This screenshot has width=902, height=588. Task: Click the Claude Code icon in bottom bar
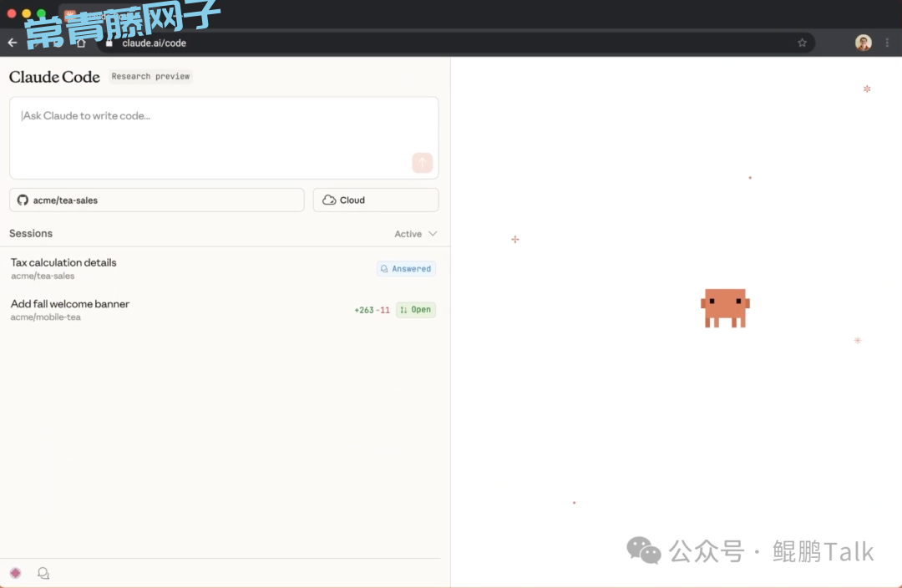15,573
